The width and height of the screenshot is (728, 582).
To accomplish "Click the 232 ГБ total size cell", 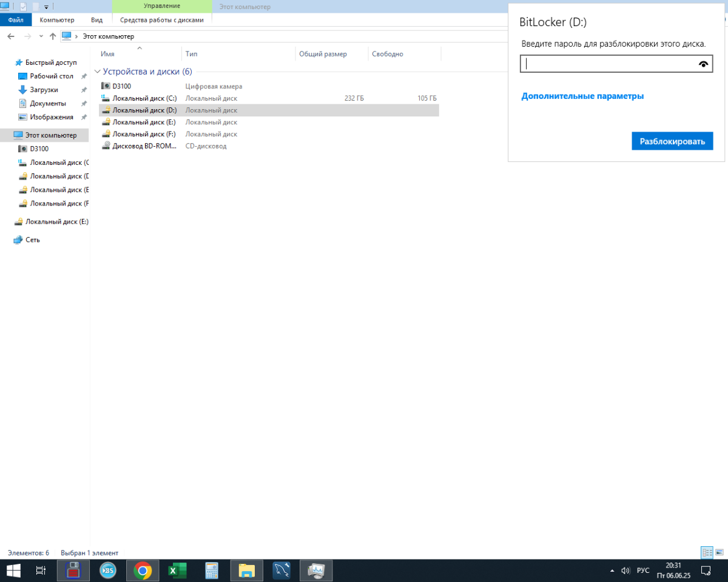I will click(354, 98).
